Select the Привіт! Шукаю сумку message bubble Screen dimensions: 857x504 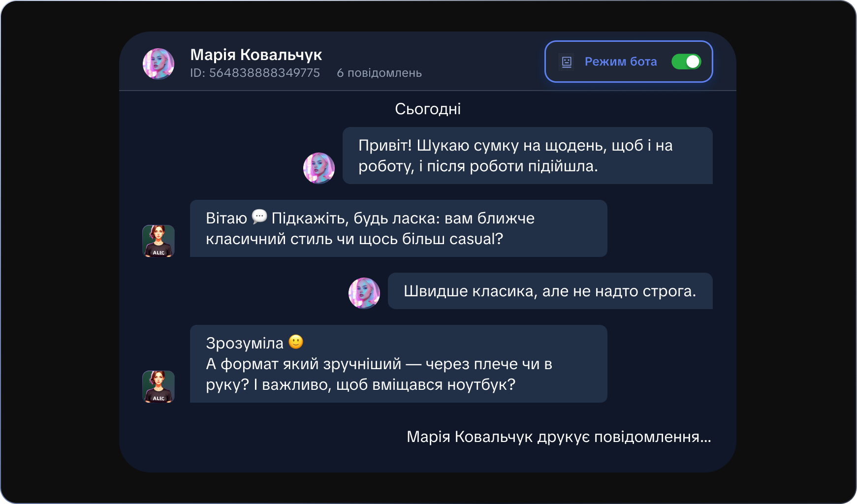(x=527, y=156)
